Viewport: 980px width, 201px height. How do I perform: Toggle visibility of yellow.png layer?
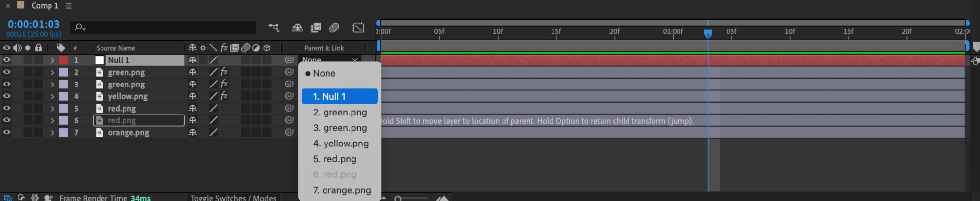point(7,96)
